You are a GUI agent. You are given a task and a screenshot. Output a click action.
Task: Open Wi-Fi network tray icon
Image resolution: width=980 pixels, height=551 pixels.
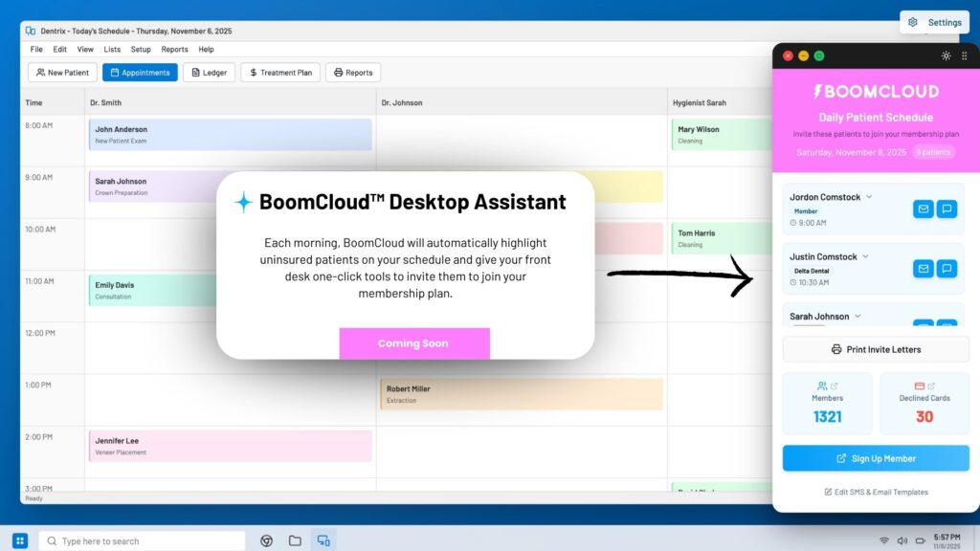(x=883, y=540)
